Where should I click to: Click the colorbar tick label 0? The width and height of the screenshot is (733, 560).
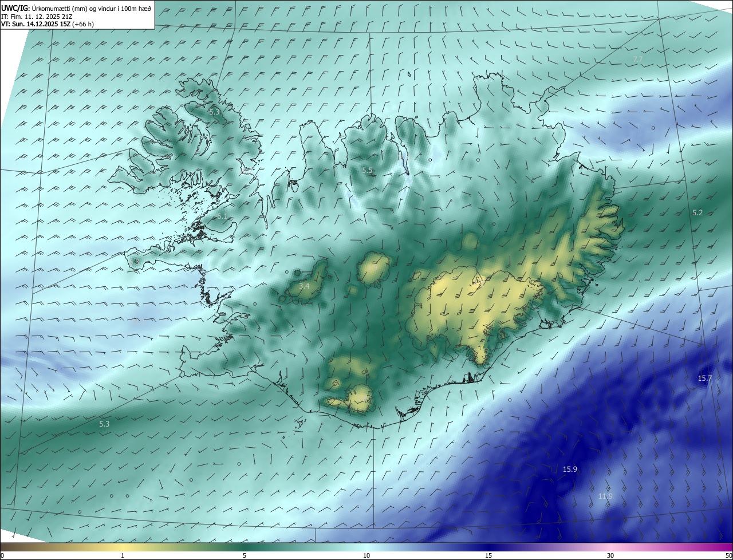2,555
